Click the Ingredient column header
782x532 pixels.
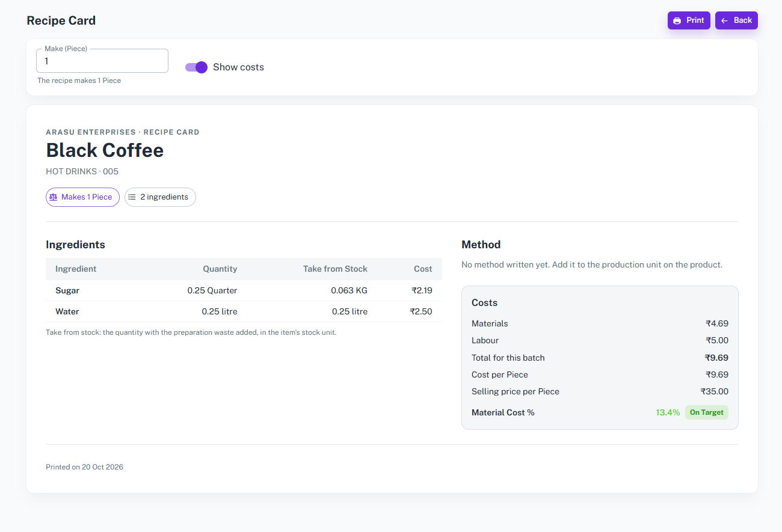pyautogui.click(x=76, y=269)
